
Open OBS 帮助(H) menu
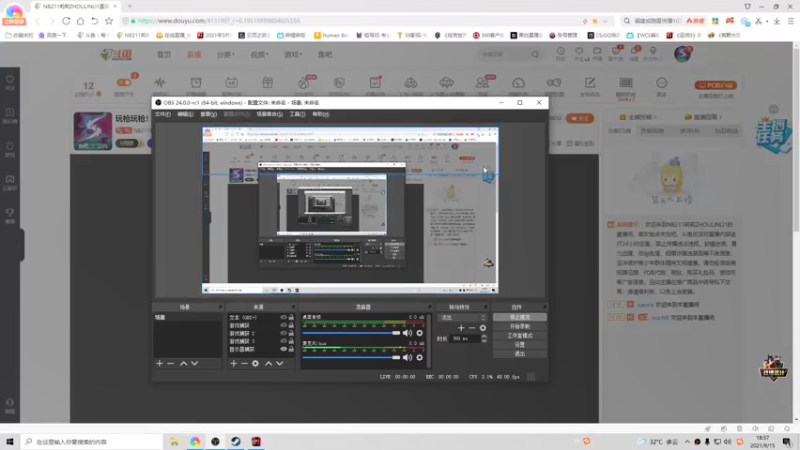coord(320,114)
